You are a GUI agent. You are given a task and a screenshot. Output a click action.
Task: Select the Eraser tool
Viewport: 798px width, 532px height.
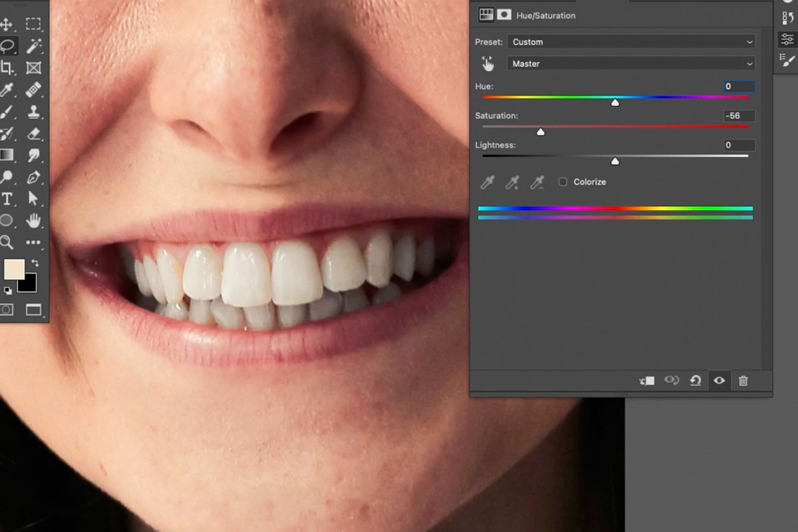[x=33, y=134]
